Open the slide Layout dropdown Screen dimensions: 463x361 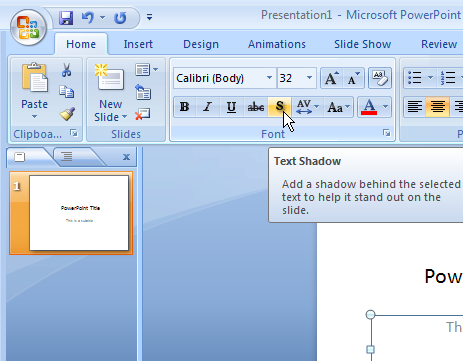146,70
